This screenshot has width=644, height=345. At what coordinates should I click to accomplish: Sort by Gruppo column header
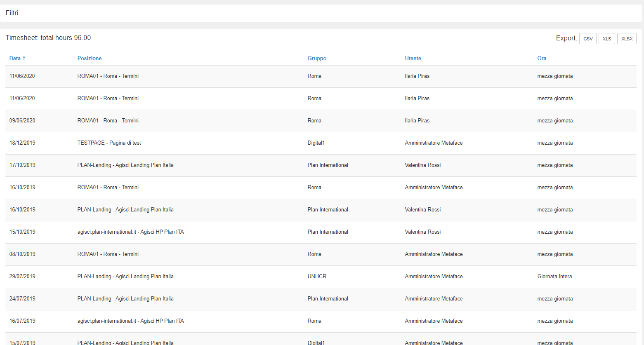point(316,59)
